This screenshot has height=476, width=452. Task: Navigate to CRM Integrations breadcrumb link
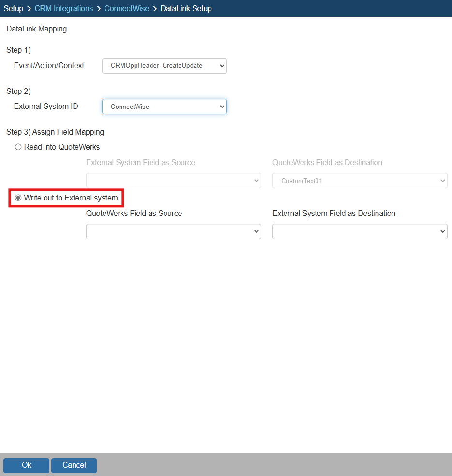pyautogui.click(x=64, y=8)
